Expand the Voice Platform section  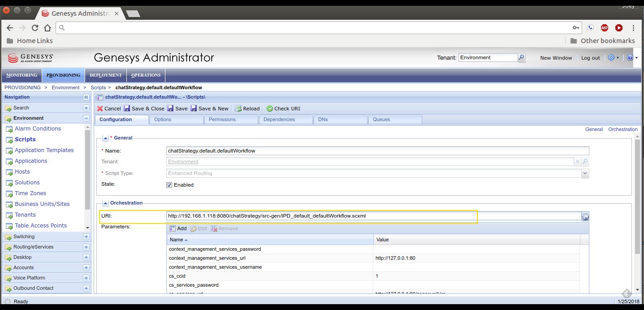click(86, 278)
